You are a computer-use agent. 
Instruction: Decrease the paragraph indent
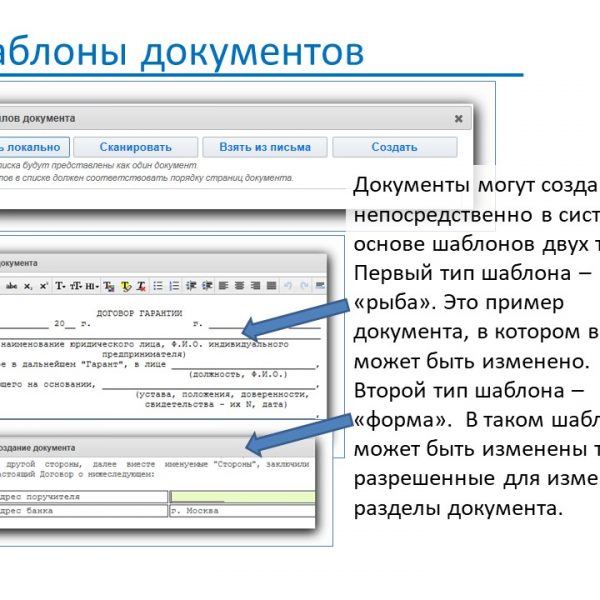pos(191,286)
